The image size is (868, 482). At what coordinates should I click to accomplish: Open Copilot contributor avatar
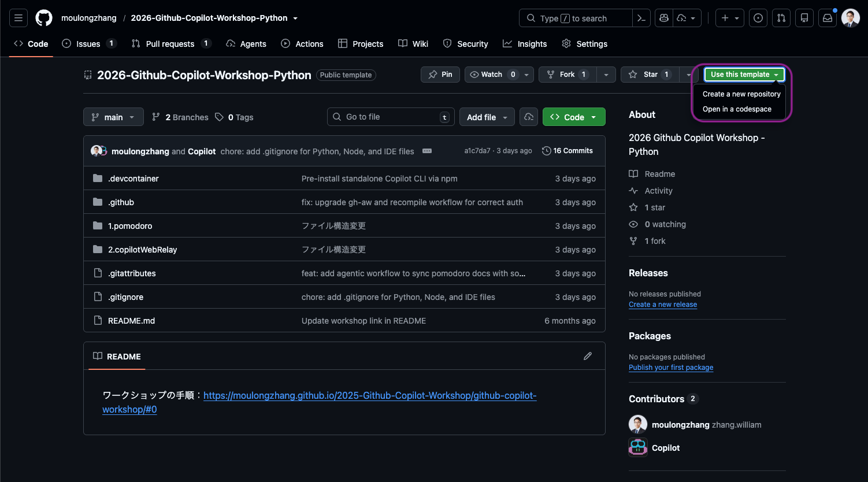coord(638,447)
